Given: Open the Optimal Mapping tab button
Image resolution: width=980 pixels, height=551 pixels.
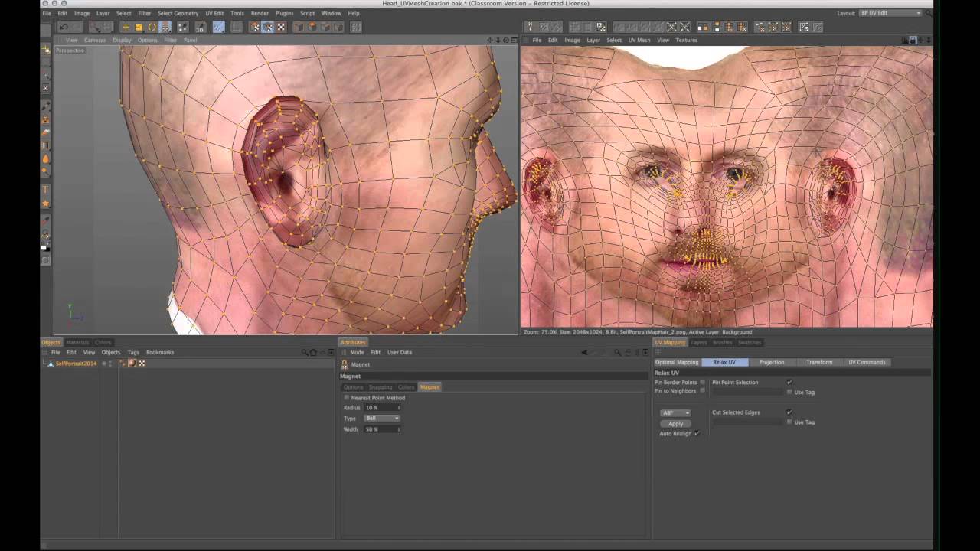Looking at the screenshot, I should [677, 362].
